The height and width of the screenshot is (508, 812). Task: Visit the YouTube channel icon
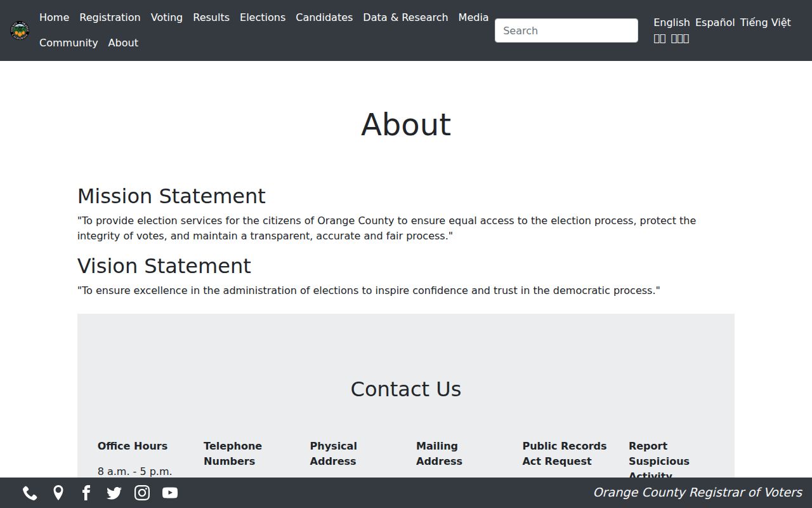click(x=170, y=493)
